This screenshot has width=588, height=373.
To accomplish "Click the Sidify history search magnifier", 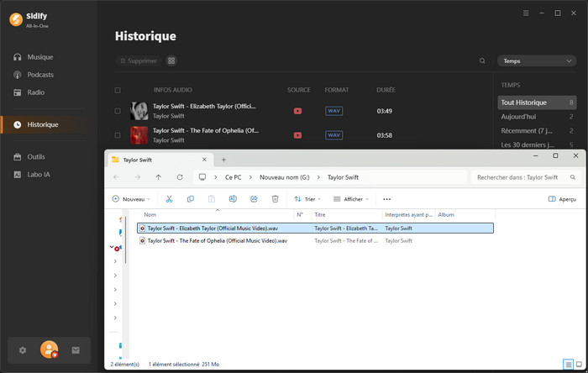I will point(482,61).
